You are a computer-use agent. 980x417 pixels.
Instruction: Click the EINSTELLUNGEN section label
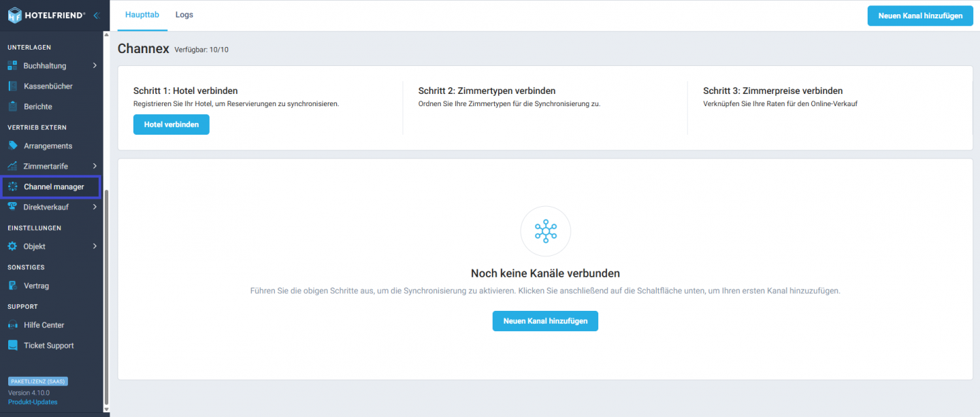pyautogui.click(x=34, y=228)
